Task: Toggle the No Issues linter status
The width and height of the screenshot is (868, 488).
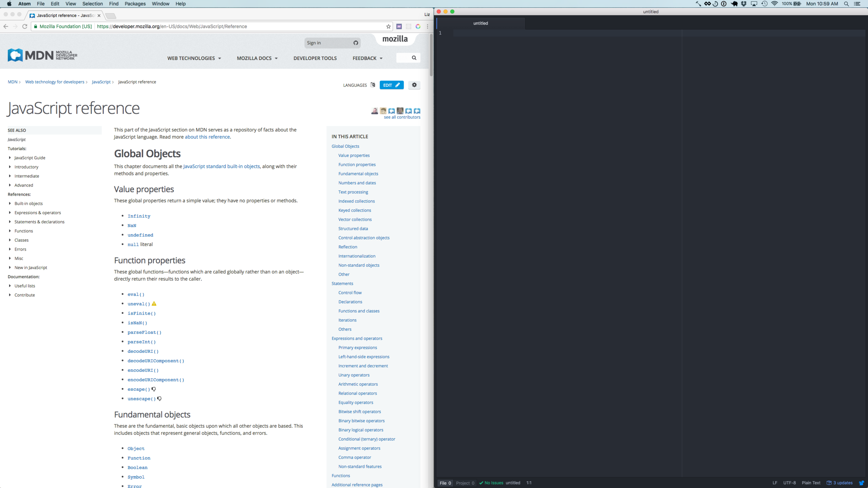Action: click(491, 483)
